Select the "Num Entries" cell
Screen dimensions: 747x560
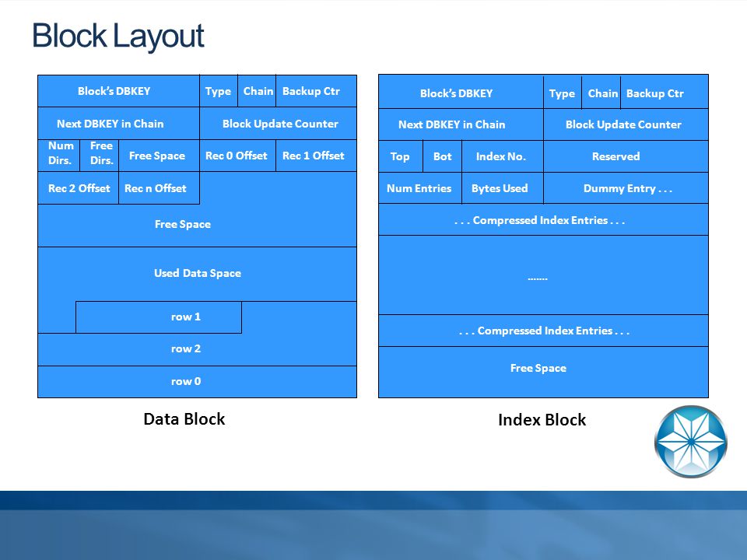(x=420, y=188)
